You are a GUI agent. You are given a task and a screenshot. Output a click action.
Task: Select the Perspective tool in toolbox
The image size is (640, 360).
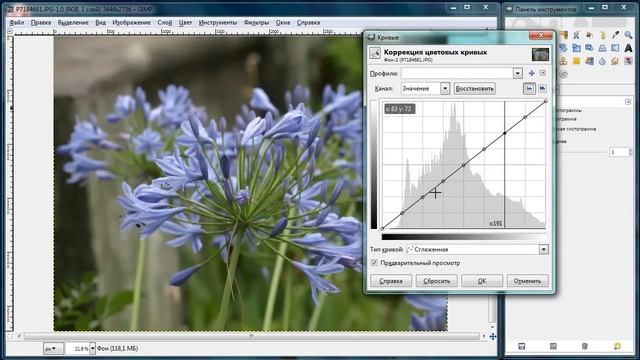602,48
